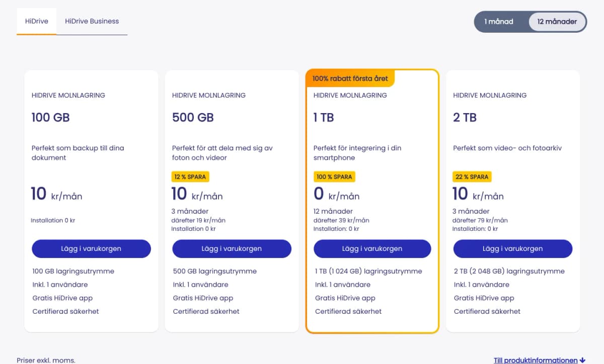Select the 1 TB plan heading
Image resolution: width=604 pixels, height=364 pixels.
[324, 118]
